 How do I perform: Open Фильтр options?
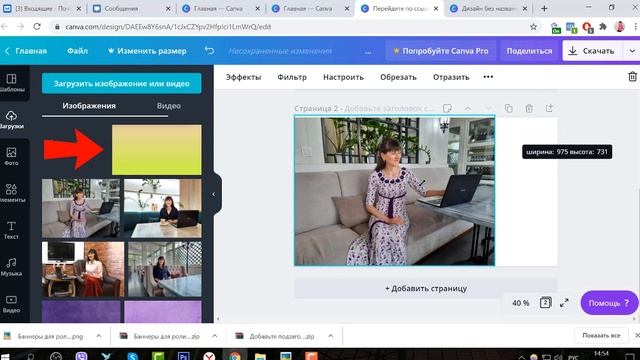(292, 77)
